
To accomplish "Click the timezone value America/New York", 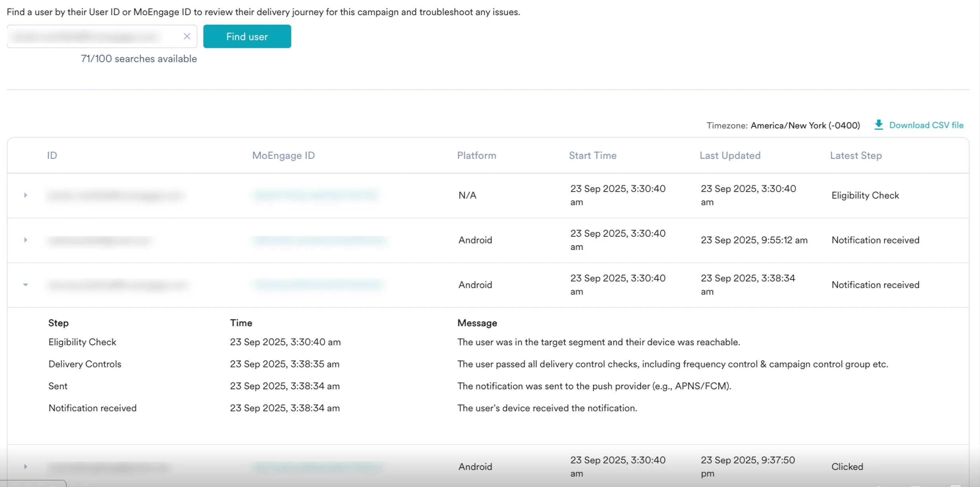I will [x=805, y=126].
